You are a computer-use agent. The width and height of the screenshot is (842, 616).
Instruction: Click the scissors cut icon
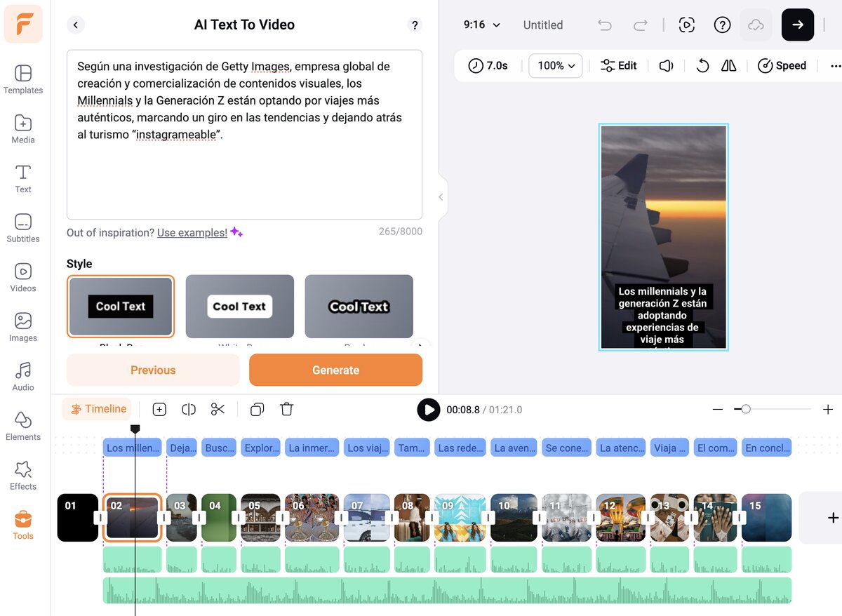[218, 410]
